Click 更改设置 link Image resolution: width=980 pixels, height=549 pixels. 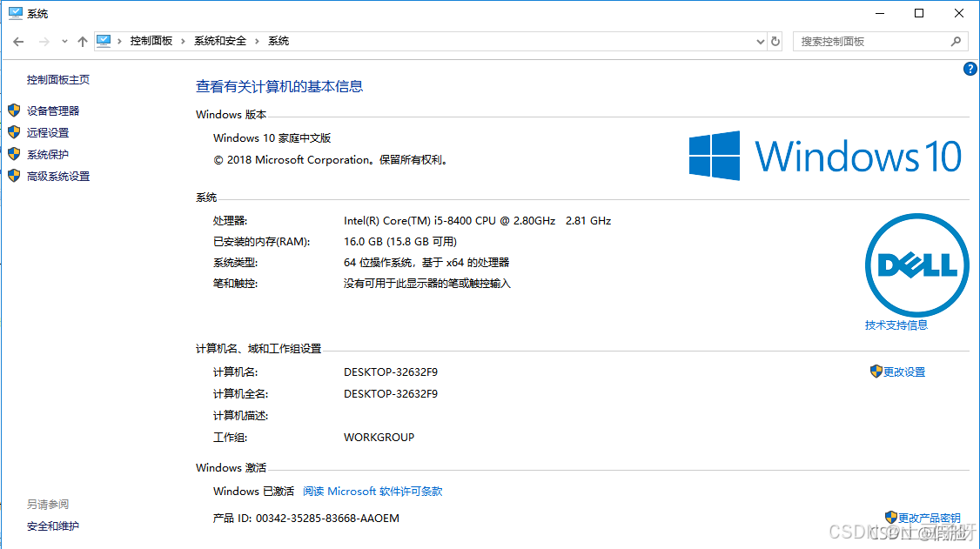tap(904, 372)
